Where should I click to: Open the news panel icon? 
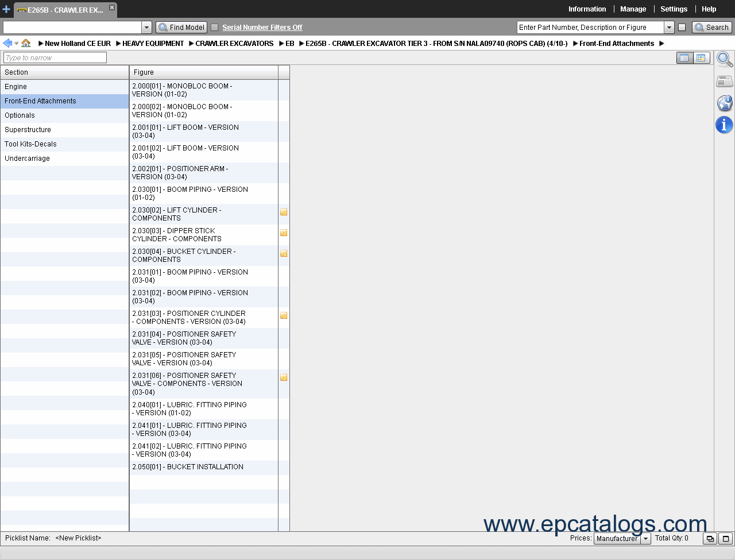tap(725, 81)
